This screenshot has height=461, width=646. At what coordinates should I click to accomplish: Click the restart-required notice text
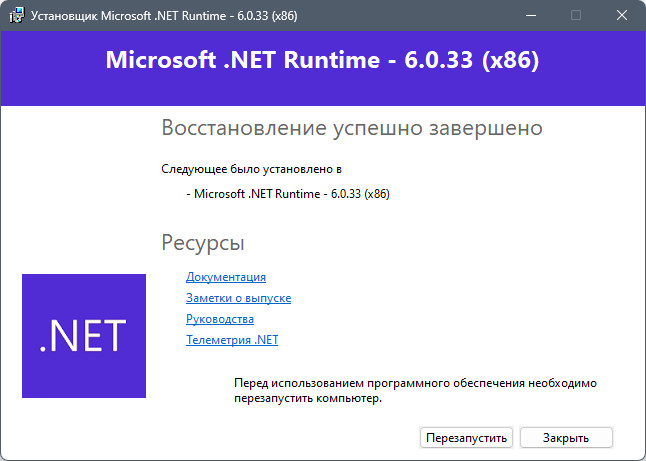coord(415,391)
